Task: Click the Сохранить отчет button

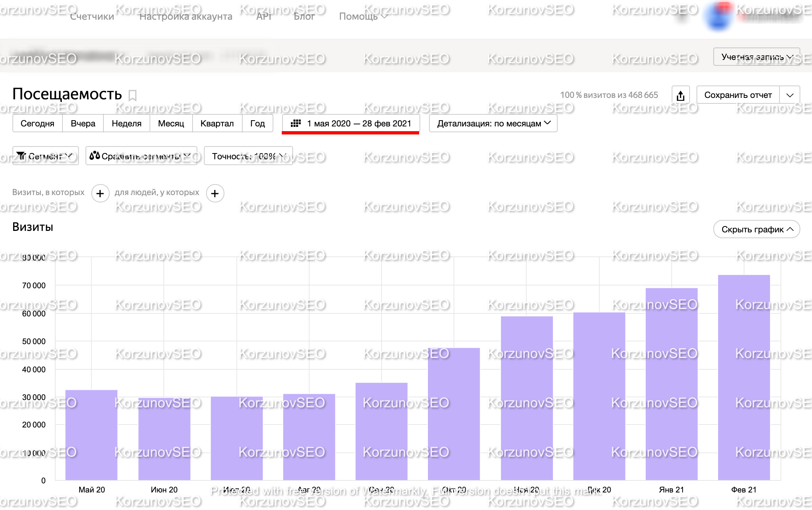Action: coord(738,95)
